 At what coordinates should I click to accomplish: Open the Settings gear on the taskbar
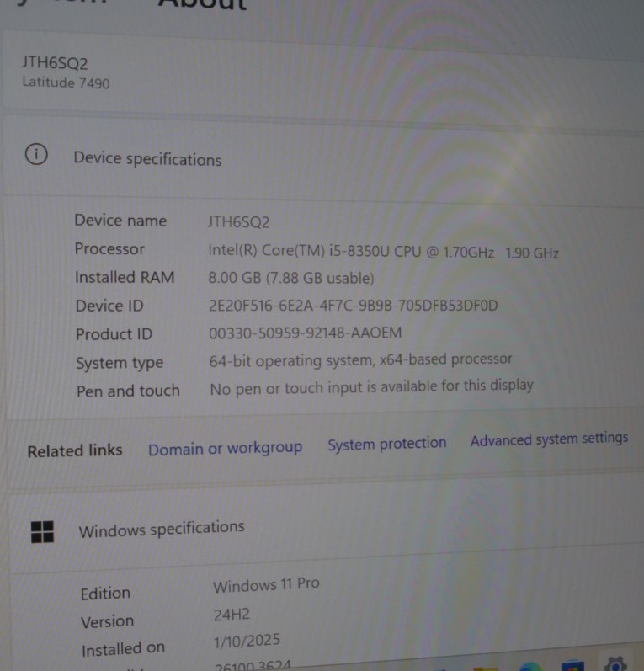coord(615,663)
